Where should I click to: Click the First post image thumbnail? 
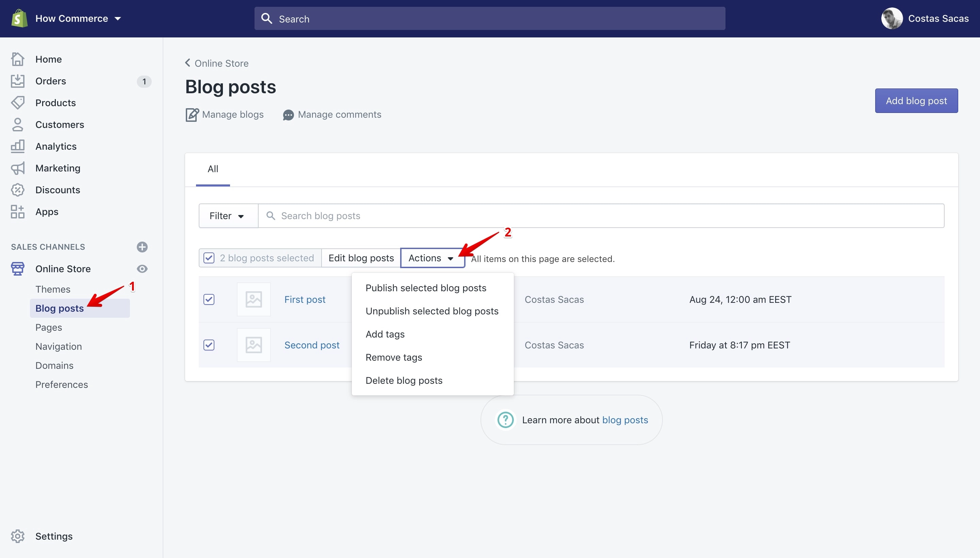[253, 299]
